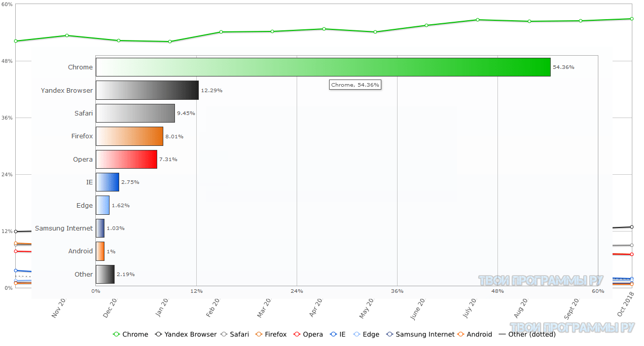Select the Chrome line point for Dec
The height and width of the screenshot is (346, 644).
[x=118, y=41]
